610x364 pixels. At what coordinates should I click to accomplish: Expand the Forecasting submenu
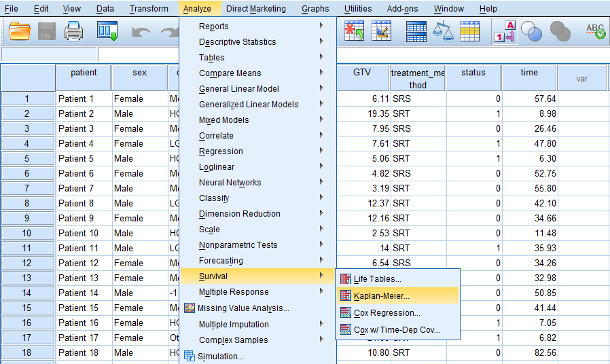coord(257,261)
